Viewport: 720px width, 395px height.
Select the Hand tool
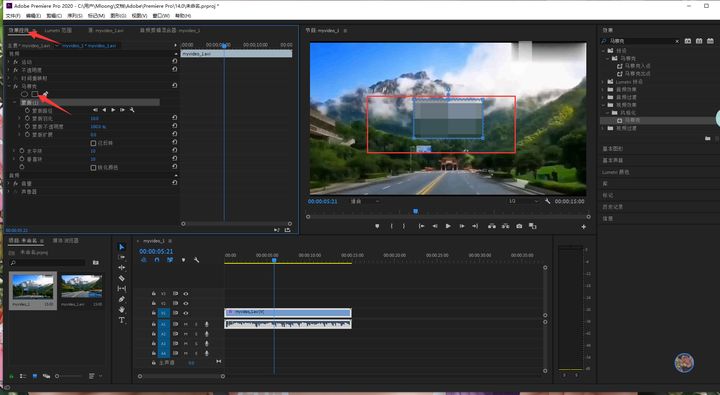122,310
